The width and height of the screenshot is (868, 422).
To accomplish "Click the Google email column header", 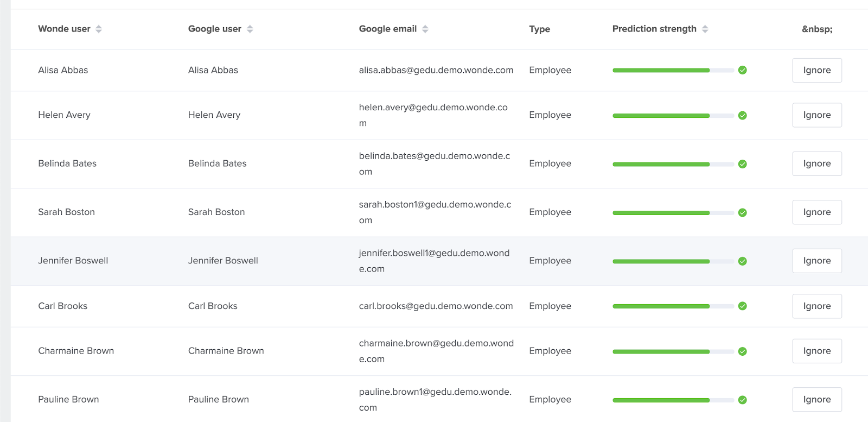I will [x=388, y=29].
